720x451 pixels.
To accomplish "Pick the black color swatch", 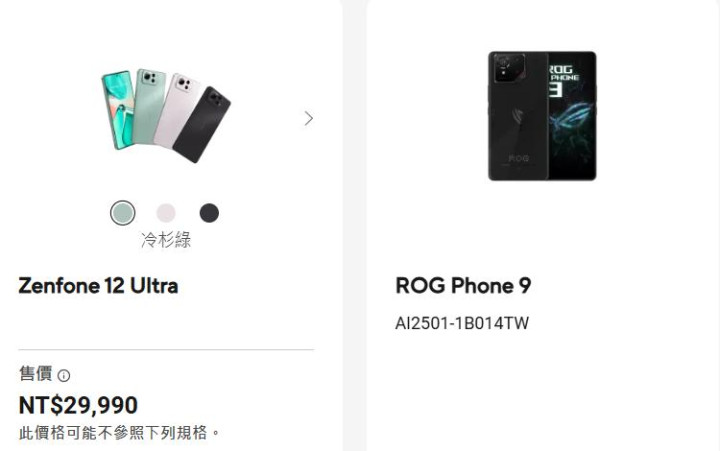I will tap(209, 213).
